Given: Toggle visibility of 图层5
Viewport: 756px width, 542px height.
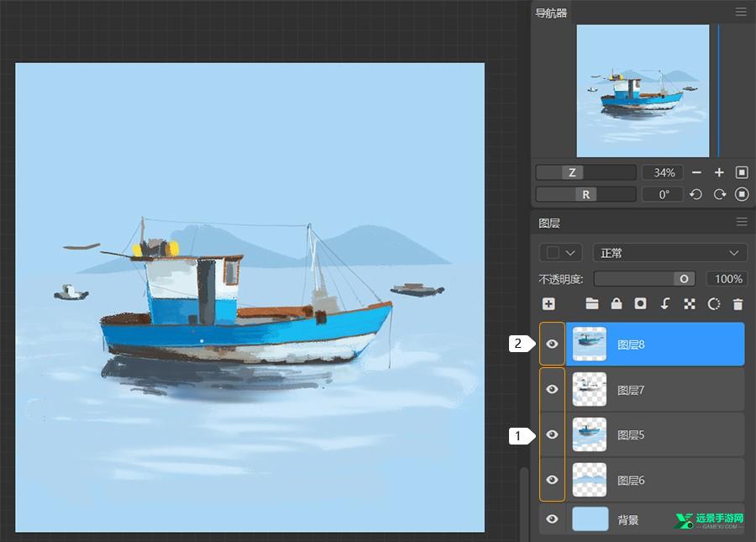Looking at the screenshot, I should pos(552,434).
